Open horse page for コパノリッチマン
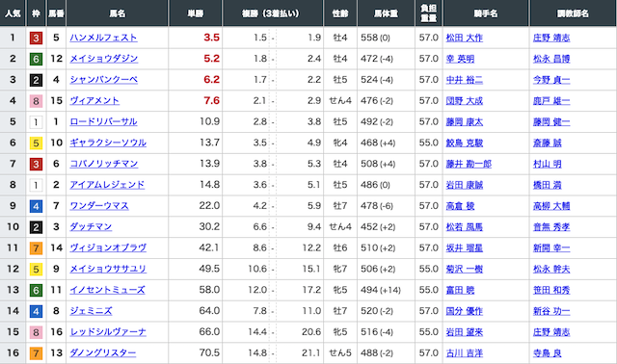 click(x=104, y=164)
